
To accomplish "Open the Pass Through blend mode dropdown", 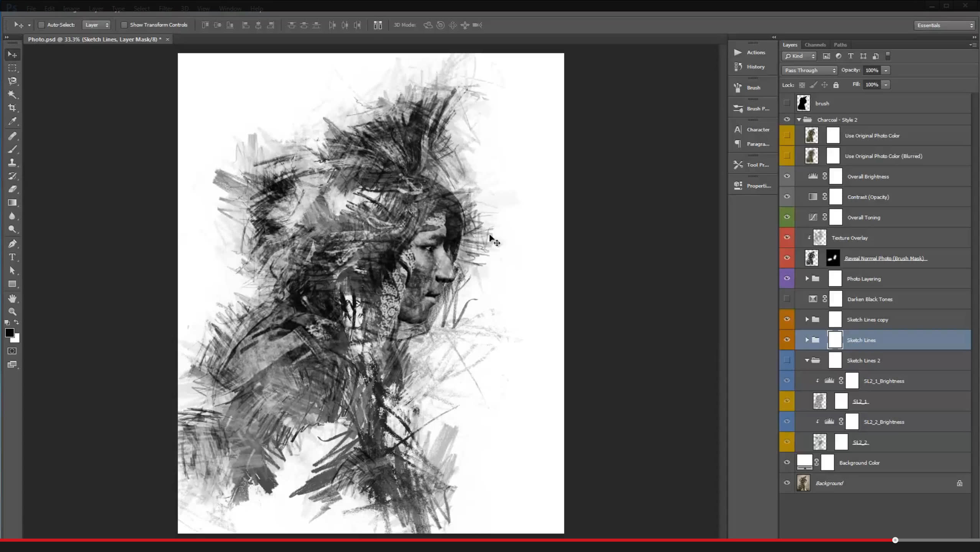I will click(809, 70).
